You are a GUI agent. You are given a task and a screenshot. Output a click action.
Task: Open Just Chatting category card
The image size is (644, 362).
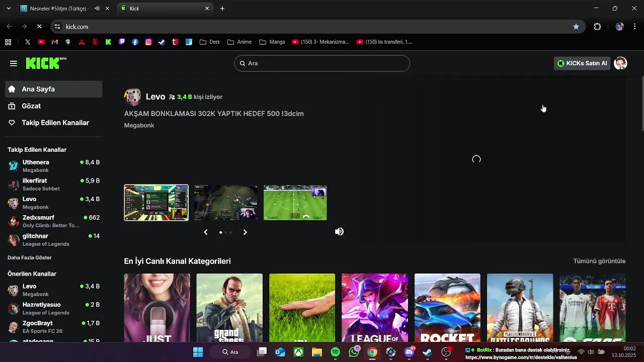157,308
